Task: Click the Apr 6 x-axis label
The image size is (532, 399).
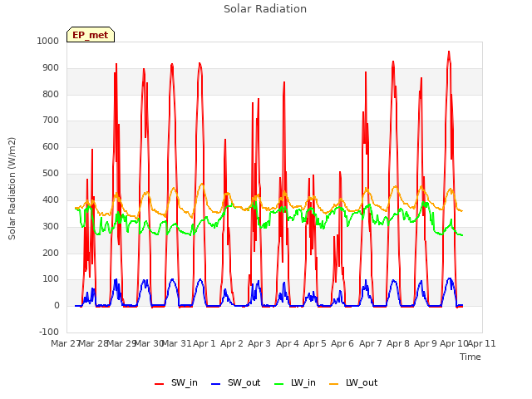Action: [x=342, y=343]
